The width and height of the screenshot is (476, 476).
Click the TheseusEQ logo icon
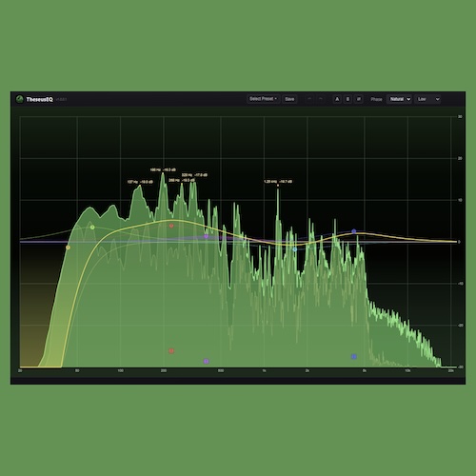20,99
